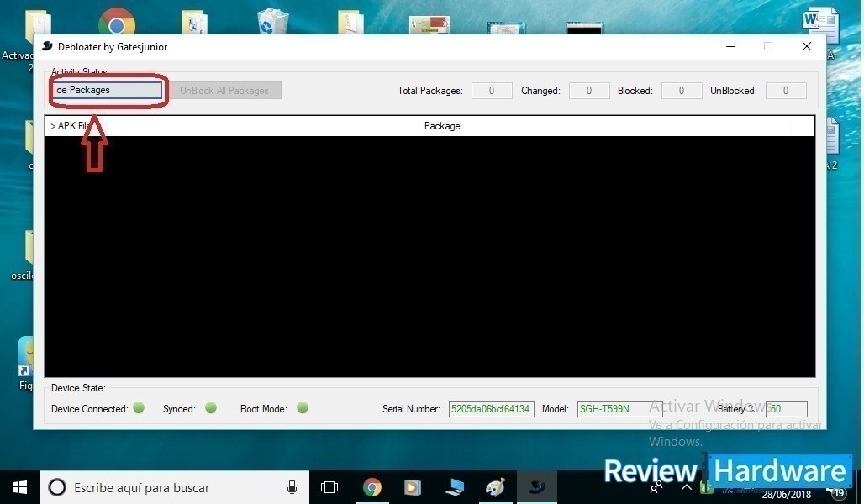Click the Root Mode green indicator
The image size is (864, 504).
point(302,407)
